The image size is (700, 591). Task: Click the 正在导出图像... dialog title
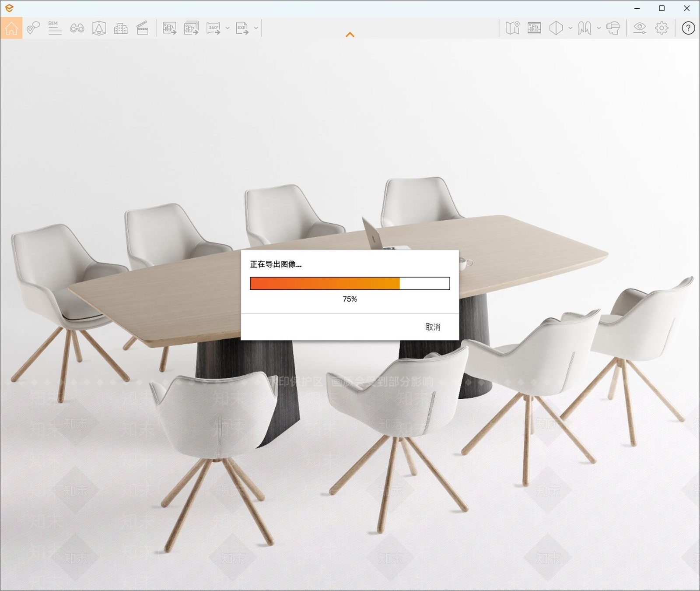(x=276, y=264)
